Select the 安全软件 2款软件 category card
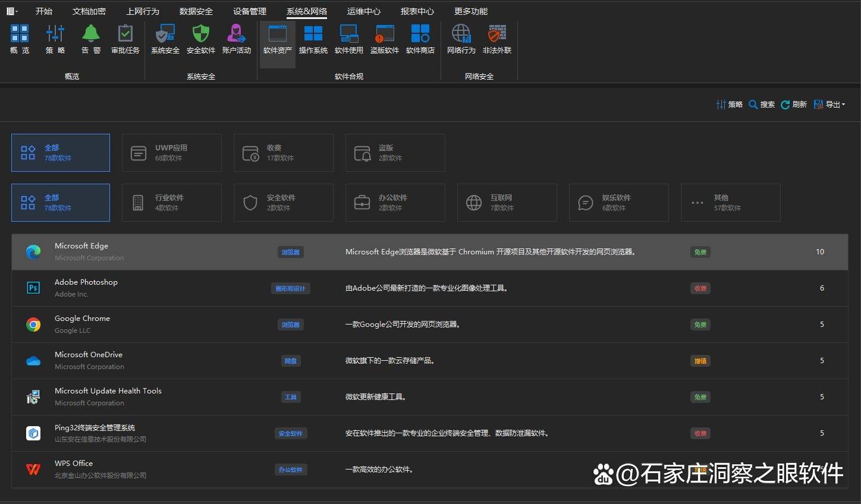This screenshot has height=504, width=861. [284, 203]
